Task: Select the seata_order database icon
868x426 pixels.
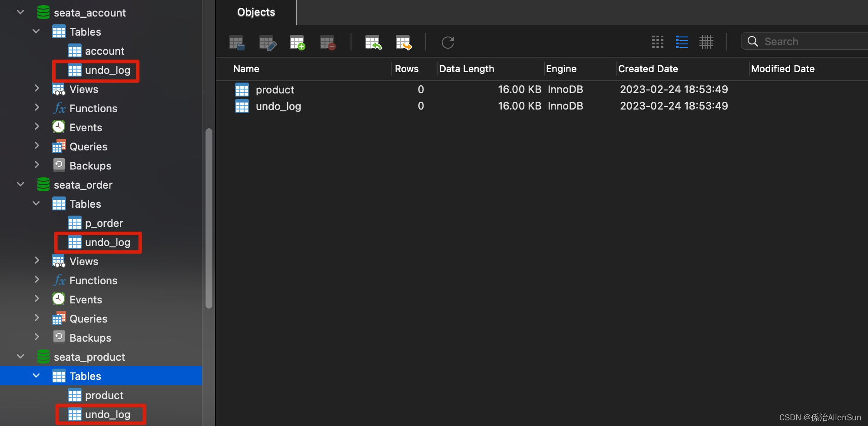Action: tap(43, 184)
